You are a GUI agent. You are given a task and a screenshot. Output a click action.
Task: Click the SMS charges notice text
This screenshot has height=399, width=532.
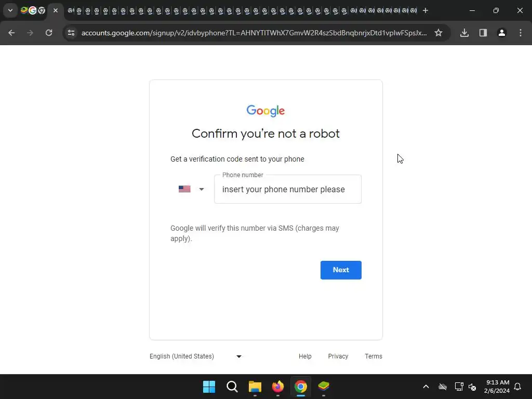point(255,233)
